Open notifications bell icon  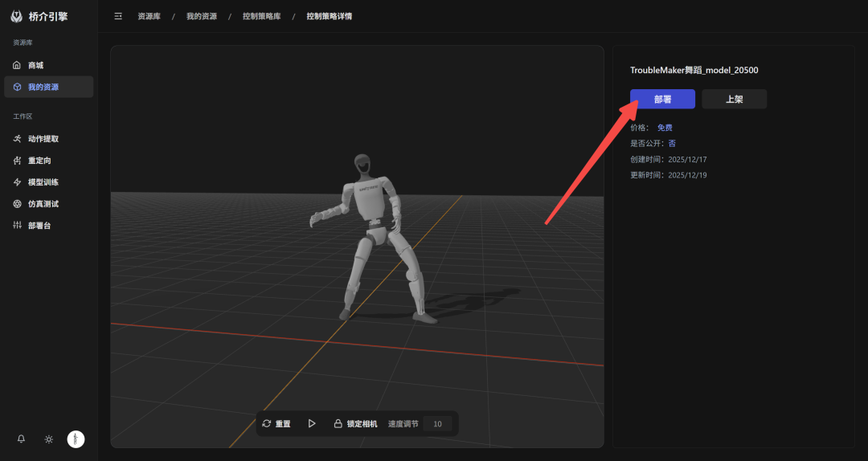[x=21, y=439]
